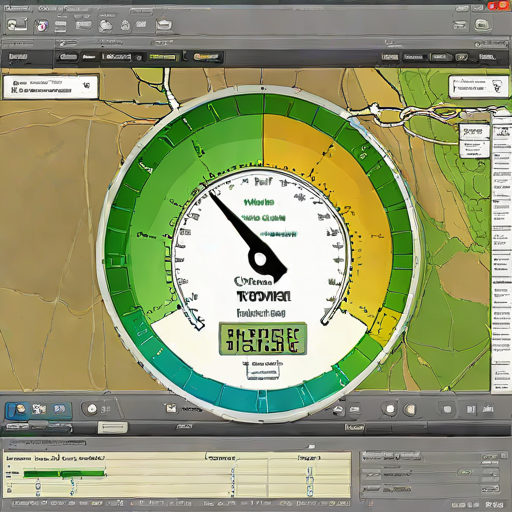Click the cloud-shaped icon right of the gauge bottom
Screen dimensions: 512x512
pos(339,409)
